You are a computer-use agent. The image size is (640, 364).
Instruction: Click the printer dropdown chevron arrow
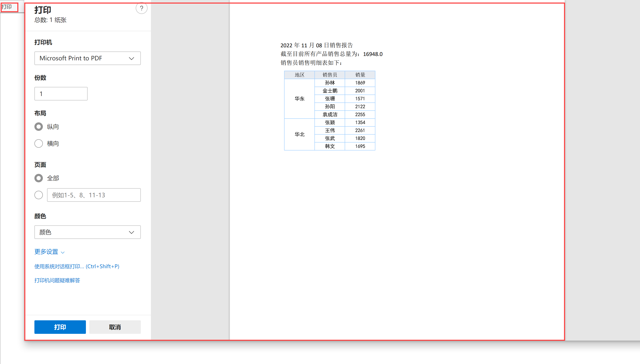tap(132, 58)
